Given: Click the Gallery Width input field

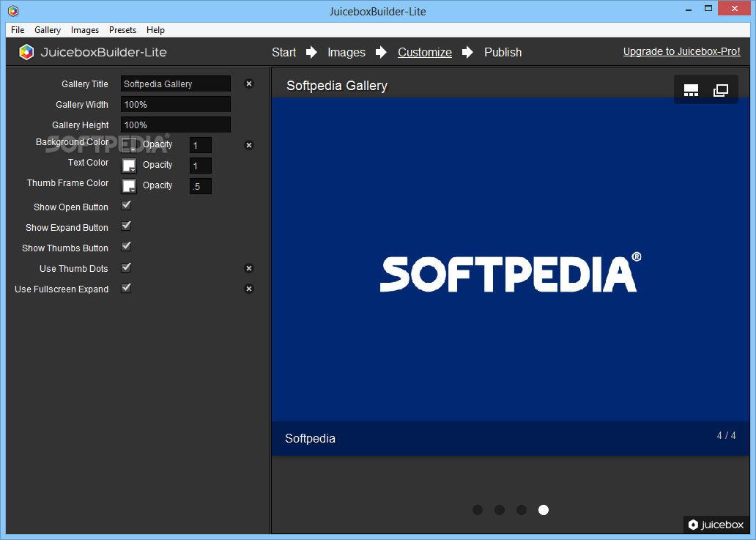Looking at the screenshot, I should click(x=176, y=104).
